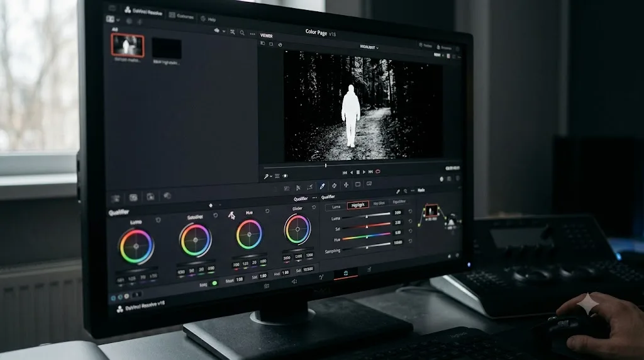Click the Start value field
Screen dimensions: 644x360
click(240, 279)
